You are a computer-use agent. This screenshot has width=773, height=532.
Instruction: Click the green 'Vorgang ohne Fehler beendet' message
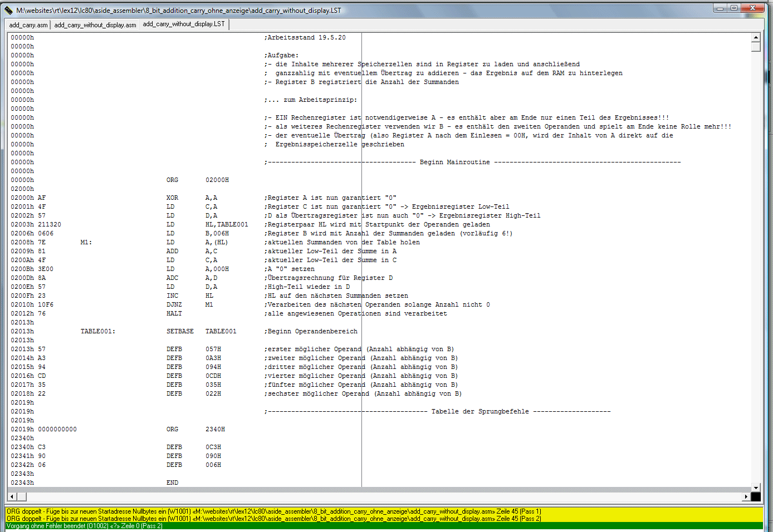tap(85, 526)
